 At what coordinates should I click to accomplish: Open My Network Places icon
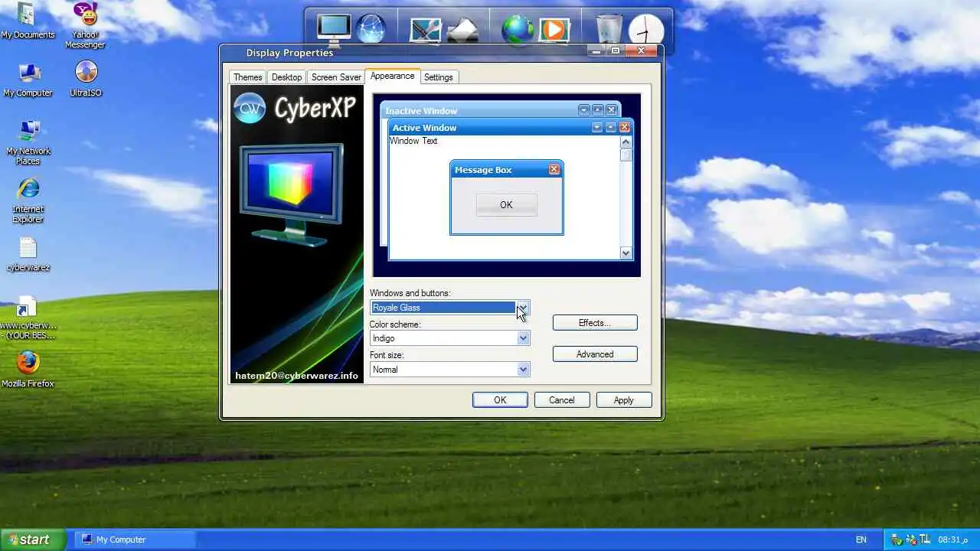(x=28, y=142)
